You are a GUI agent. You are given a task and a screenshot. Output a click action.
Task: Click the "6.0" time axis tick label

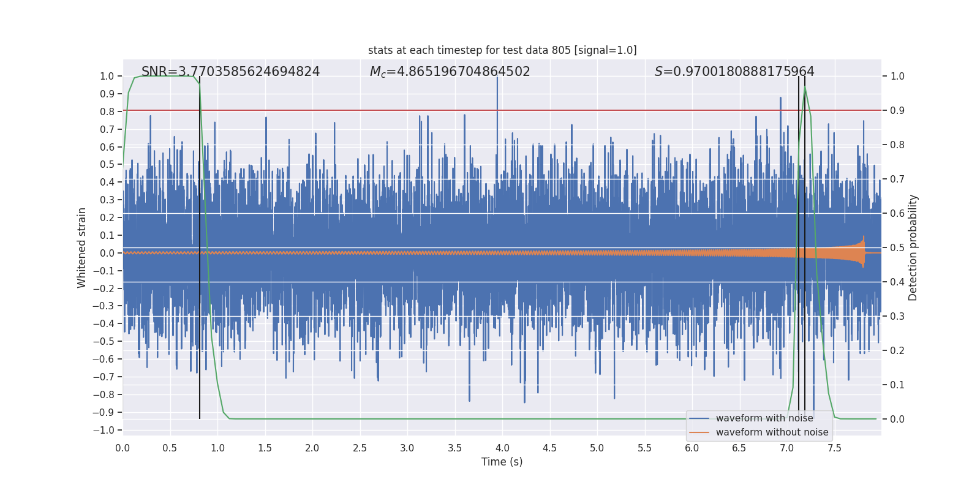(692, 448)
